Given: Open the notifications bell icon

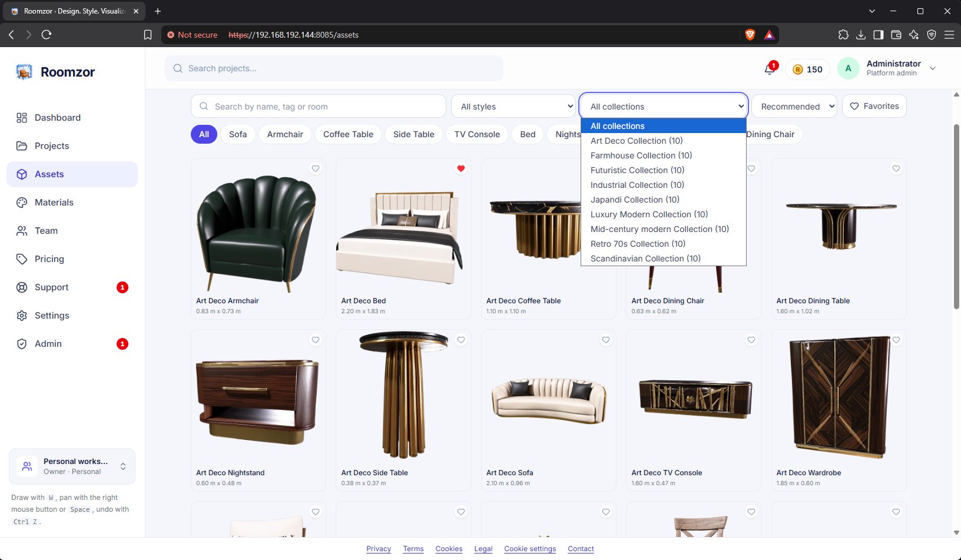Looking at the screenshot, I should (x=769, y=69).
